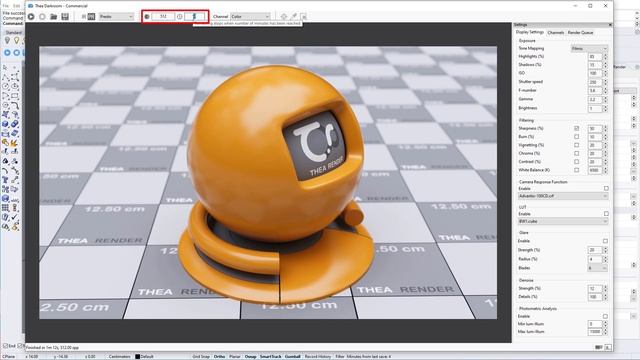Open the LUT cube file dropdown
This screenshot has width=640, height=360.
[562, 221]
